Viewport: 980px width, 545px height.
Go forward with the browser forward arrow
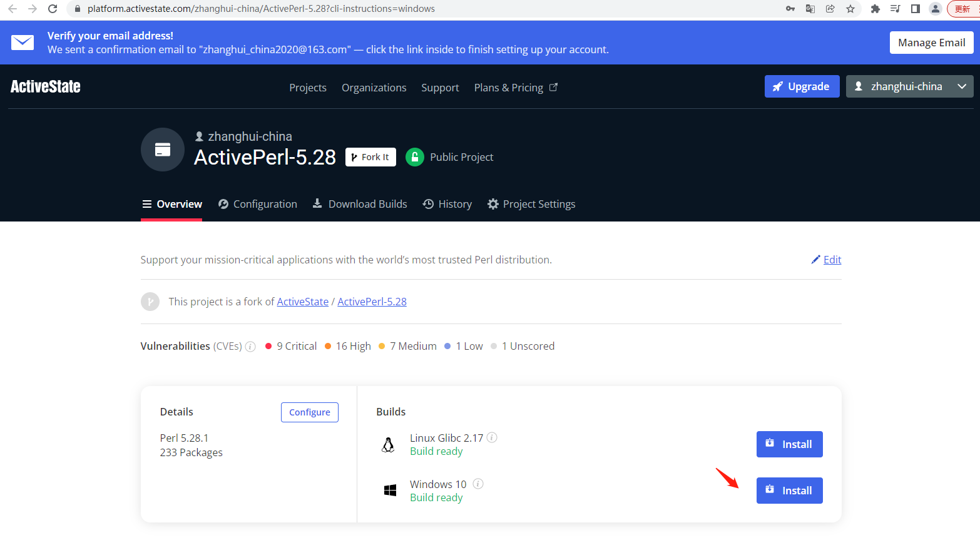point(33,9)
